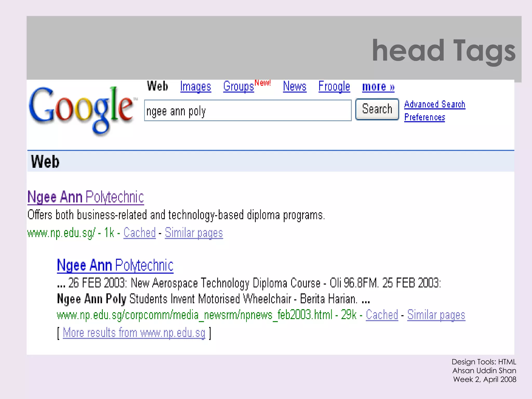Click the more » link
Viewport: 532px width, 399px height.
378,87
